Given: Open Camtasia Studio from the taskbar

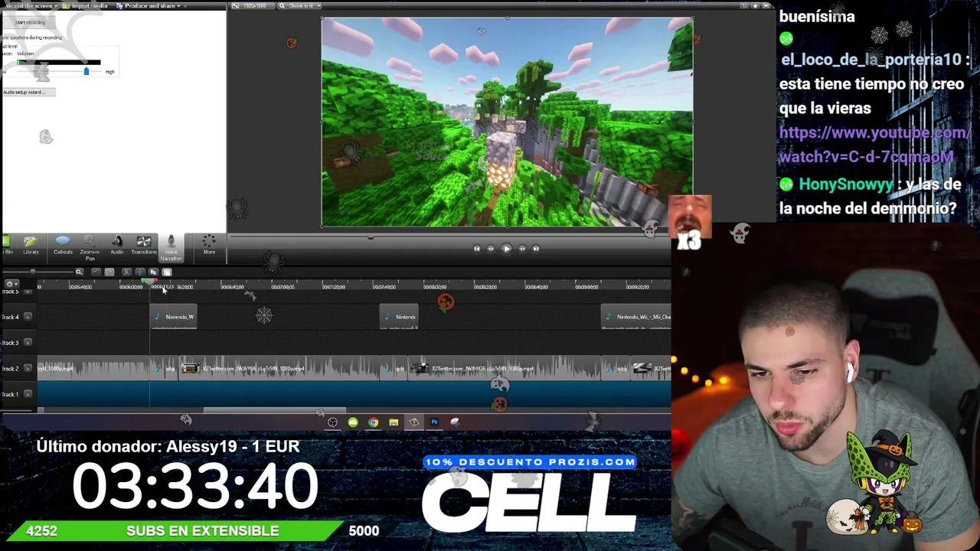Looking at the screenshot, I should click(x=414, y=422).
